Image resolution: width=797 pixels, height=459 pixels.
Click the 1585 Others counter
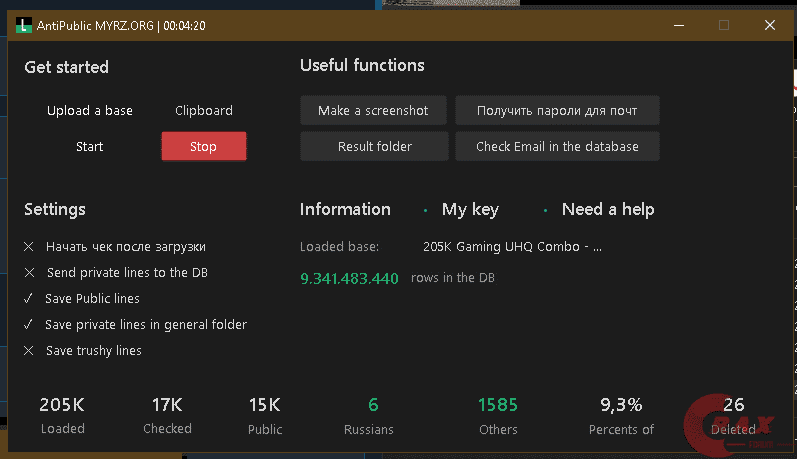coord(498,416)
